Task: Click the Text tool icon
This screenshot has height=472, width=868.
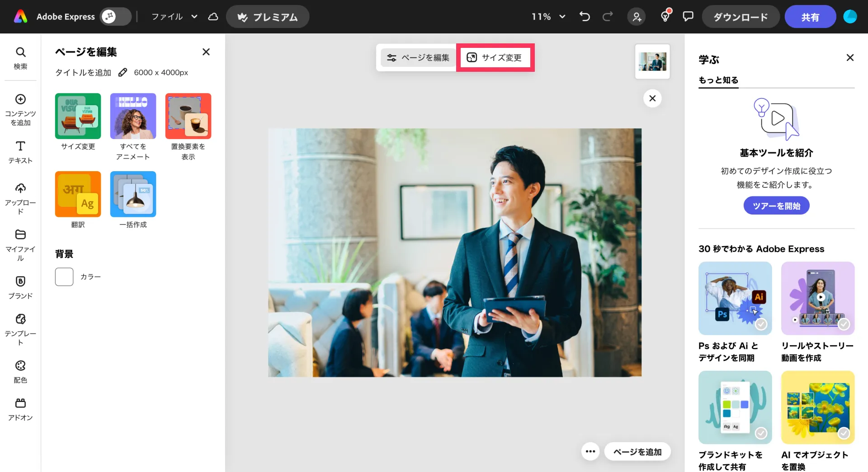Action: click(x=20, y=152)
